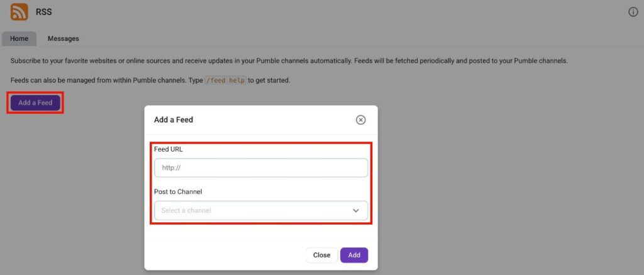The height and width of the screenshot is (275, 644).
Task: Expand channel list using chevron arrow
Action: point(356,211)
